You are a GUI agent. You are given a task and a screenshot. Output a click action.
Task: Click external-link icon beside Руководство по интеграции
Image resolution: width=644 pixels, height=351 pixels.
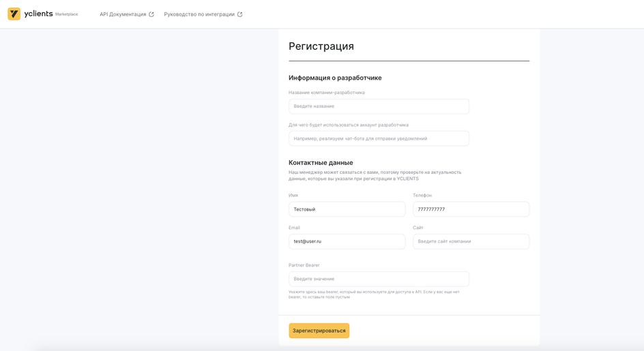[x=239, y=14]
